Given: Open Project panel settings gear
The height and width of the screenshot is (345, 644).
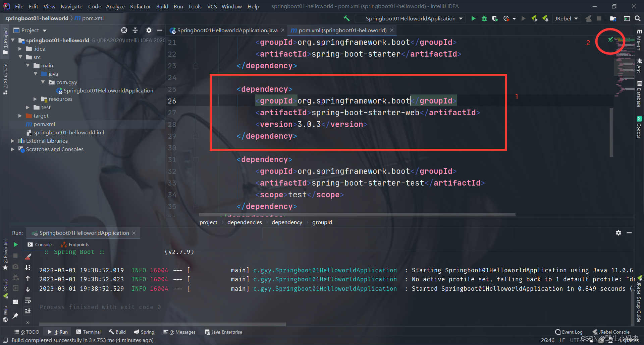Looking at the screenshot, I should click(149, 30).
